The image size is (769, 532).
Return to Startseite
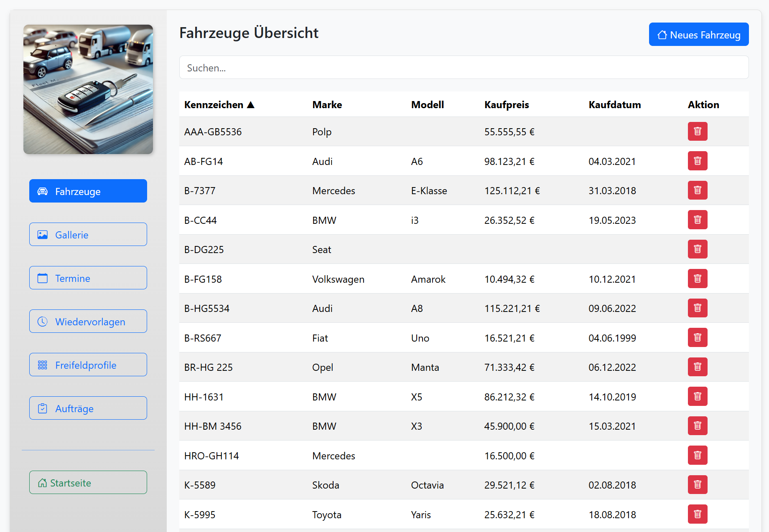88,483
